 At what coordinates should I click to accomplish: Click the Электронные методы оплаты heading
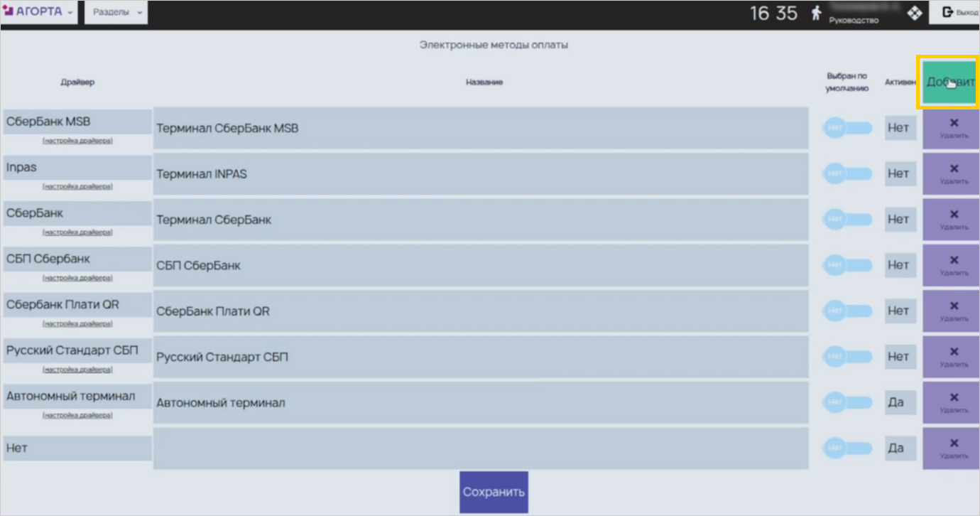tap(494, 45)
